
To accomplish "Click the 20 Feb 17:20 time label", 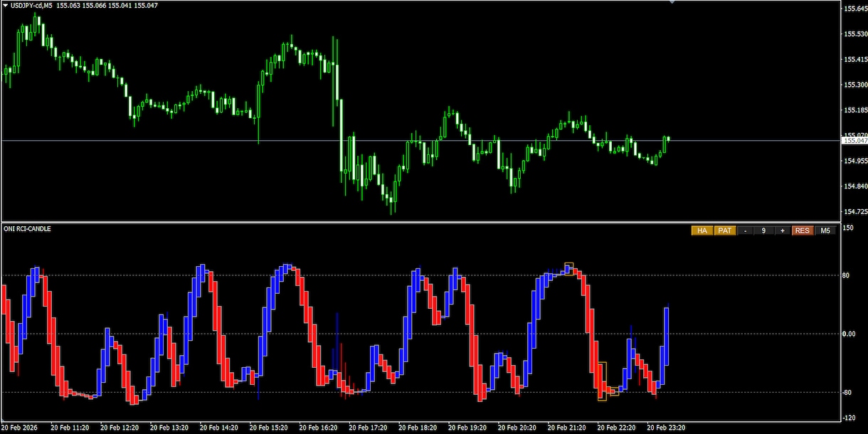I will [x=368, y=428].
